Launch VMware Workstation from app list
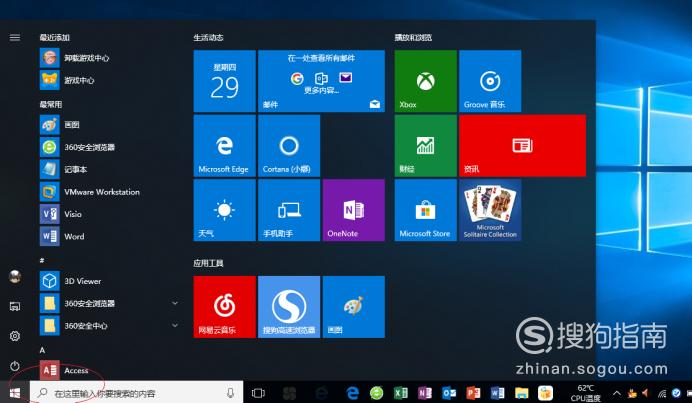The height and width of the screenshot is (403, 692). click(110, 192)
